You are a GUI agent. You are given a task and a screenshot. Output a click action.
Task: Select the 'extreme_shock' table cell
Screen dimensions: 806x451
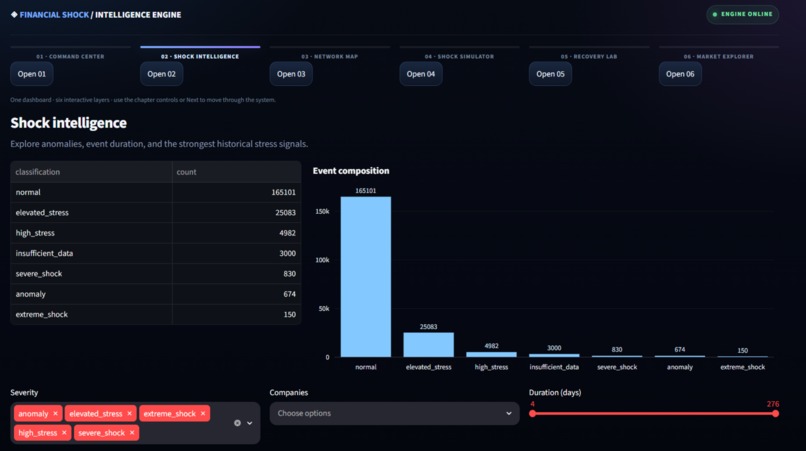[x=91, y=314]
